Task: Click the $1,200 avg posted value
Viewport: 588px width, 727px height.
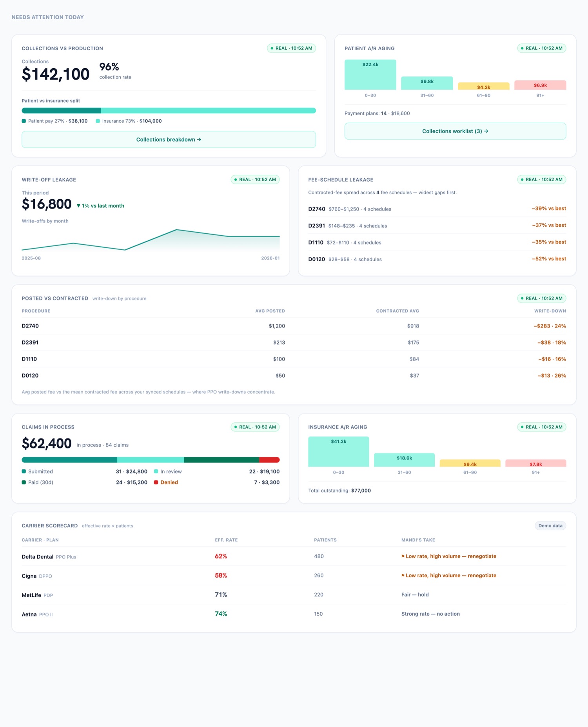Action: (277, 326)
